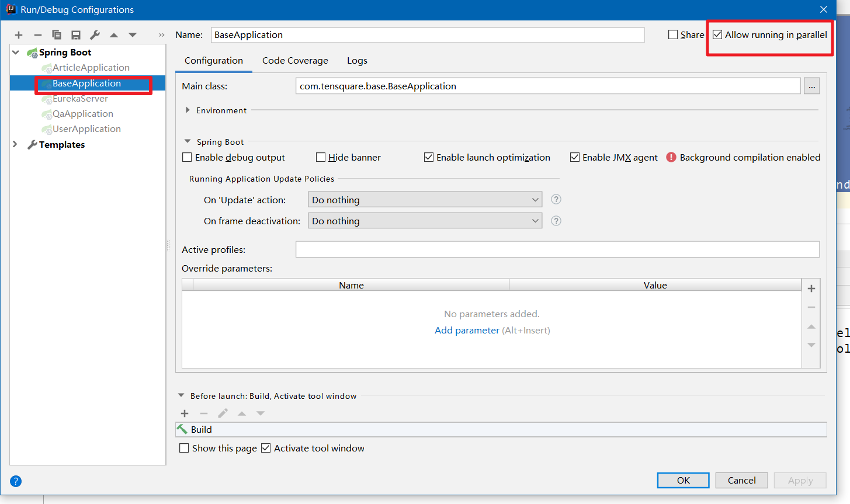Select EurekaServer configuration
The width and height of the screenshot is (850, 504).
(x=80, y=99)
